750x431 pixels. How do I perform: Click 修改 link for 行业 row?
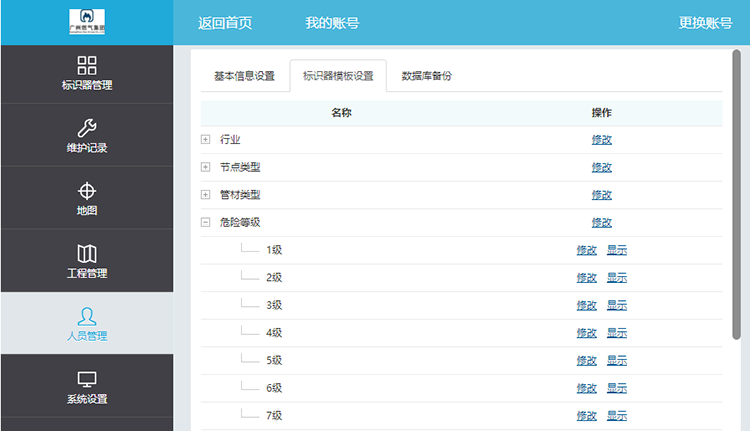pyautogui.click(x=601, y=140)
